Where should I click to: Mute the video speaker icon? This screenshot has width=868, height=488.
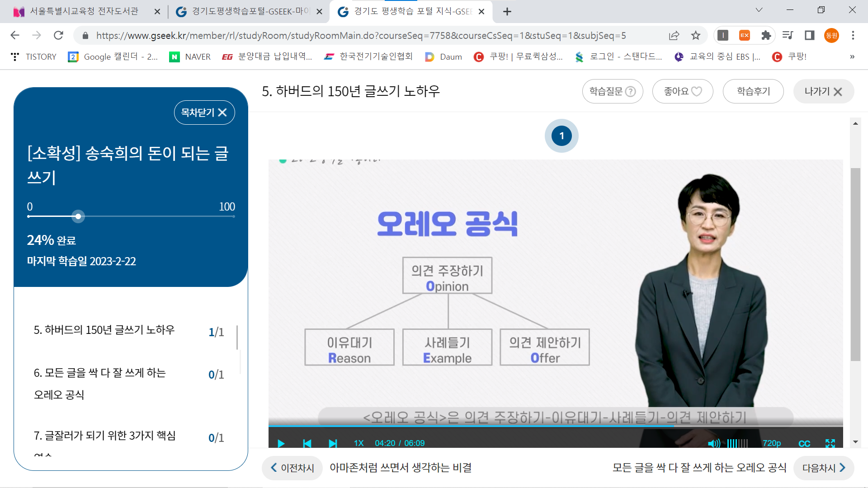713,443
